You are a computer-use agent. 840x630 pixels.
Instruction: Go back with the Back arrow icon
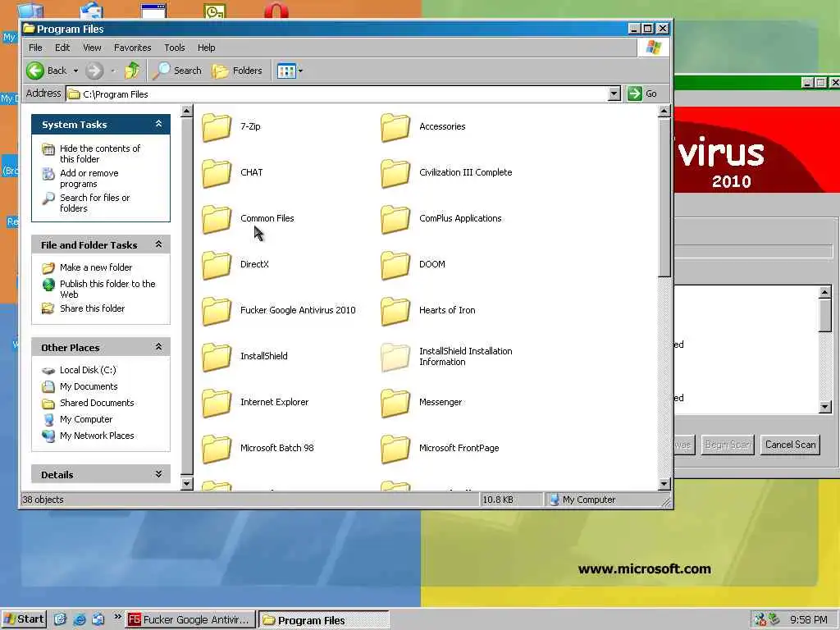(35, 71)
